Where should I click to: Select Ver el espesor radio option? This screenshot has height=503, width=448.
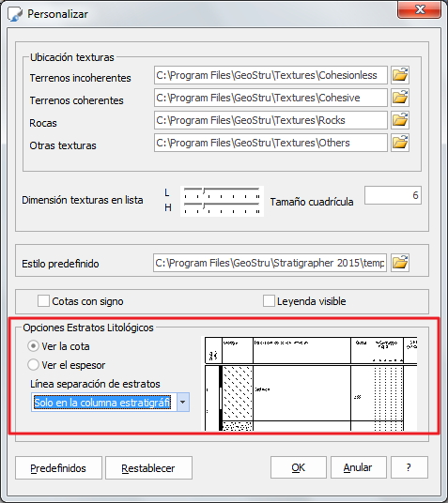(33, 365)
